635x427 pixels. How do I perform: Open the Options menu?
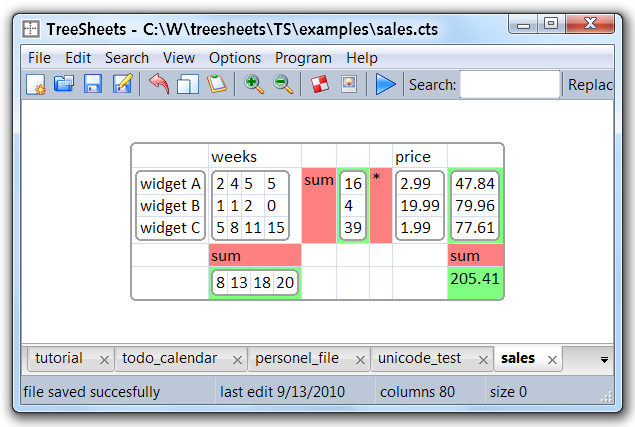tap(235, 58)
